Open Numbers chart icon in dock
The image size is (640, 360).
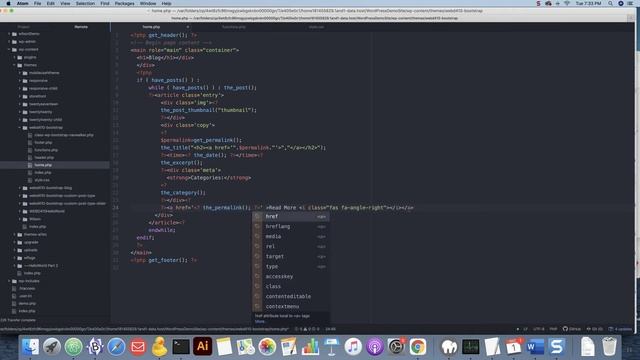[x=310, y=347]
